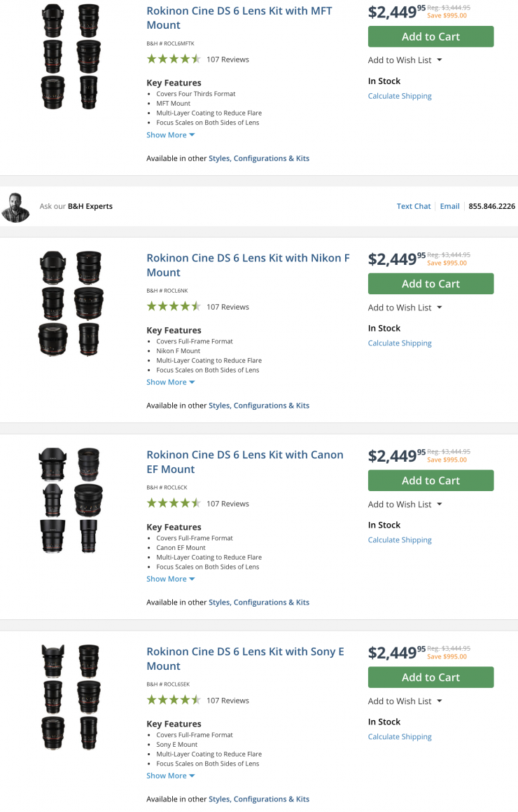Calculate Shipping for the MFT Mount kit
518x812 pixels.
(x=400, y=96)
